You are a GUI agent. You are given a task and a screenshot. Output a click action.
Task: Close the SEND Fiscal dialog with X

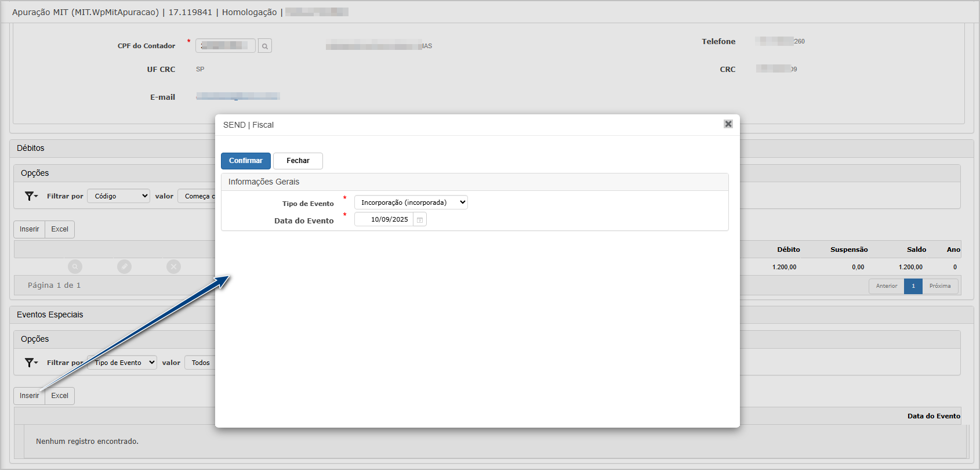(x=728, y=124)
